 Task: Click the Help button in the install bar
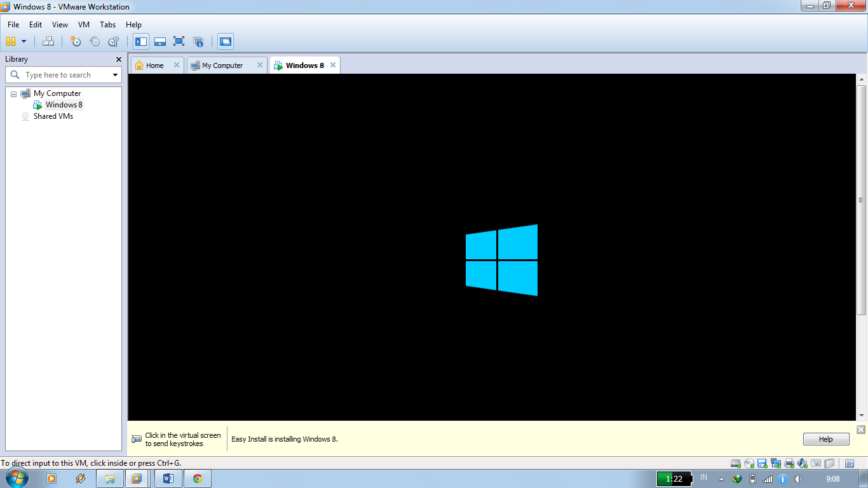point(826,439)
